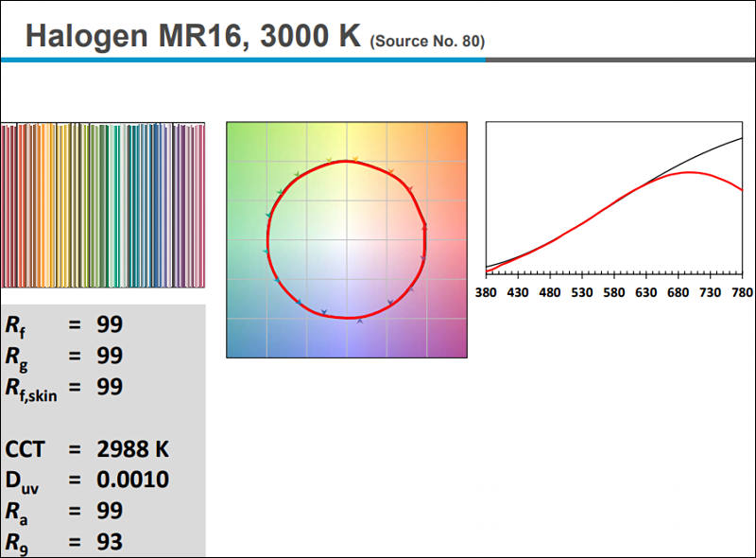The width and height of the screenshot is (756, 558).
Task: Click the '780' wavelength axis label
Action: [x=743, y=292]
